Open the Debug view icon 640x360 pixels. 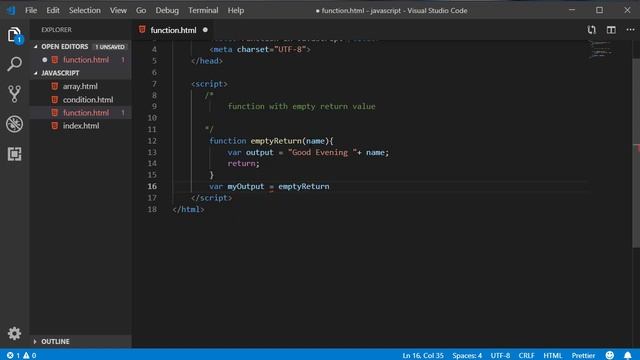(x=14, y=124)
